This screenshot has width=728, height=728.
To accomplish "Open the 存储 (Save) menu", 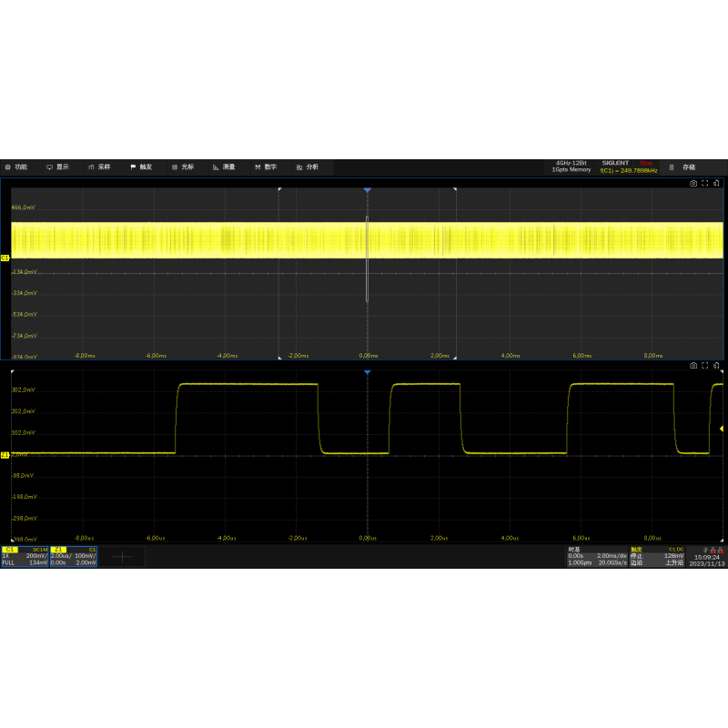I will (x=682, y=167).
